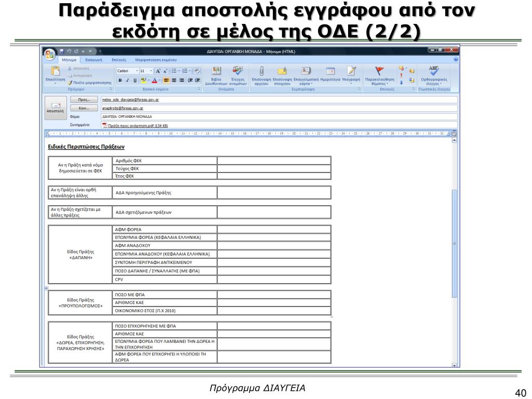The width and height of the screenshot is (532, 399).
Task: Open the numbered list dropdown arrow
Action: click(190, 71)
